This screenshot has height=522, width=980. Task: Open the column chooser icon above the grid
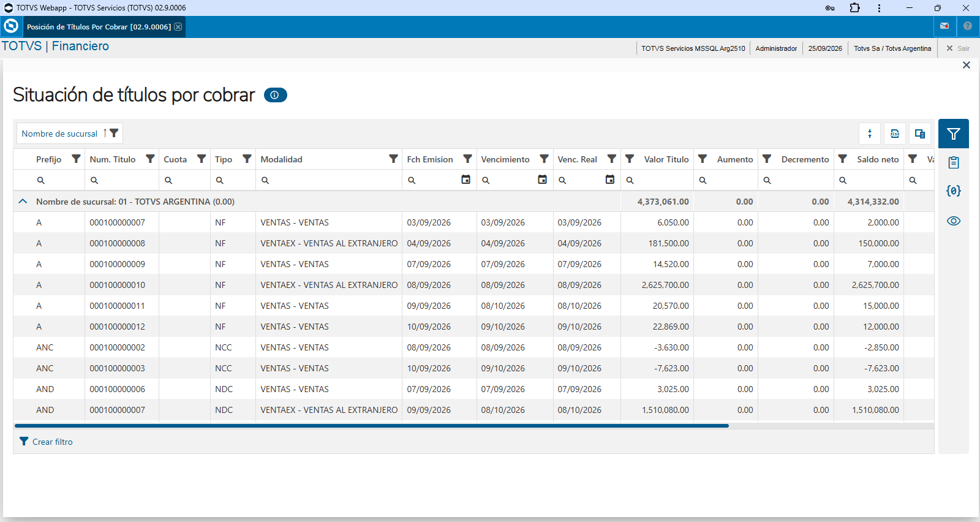tap(920, 134)
